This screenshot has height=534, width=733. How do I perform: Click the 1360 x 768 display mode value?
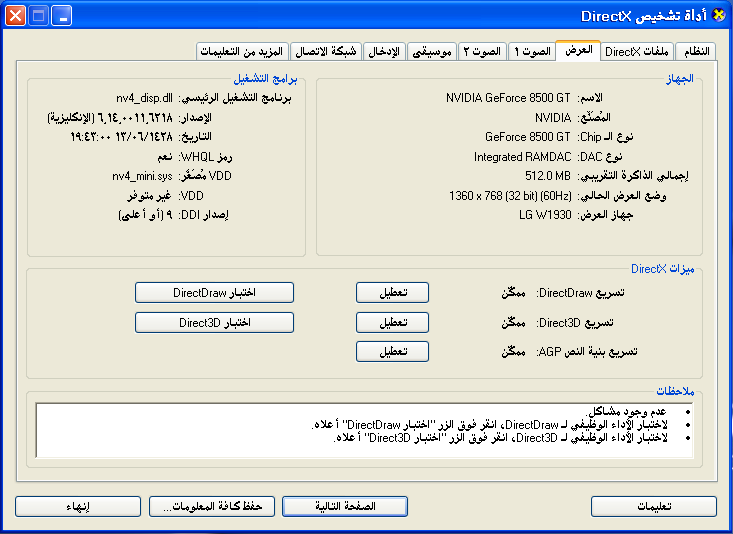click(x=510, y=195)
